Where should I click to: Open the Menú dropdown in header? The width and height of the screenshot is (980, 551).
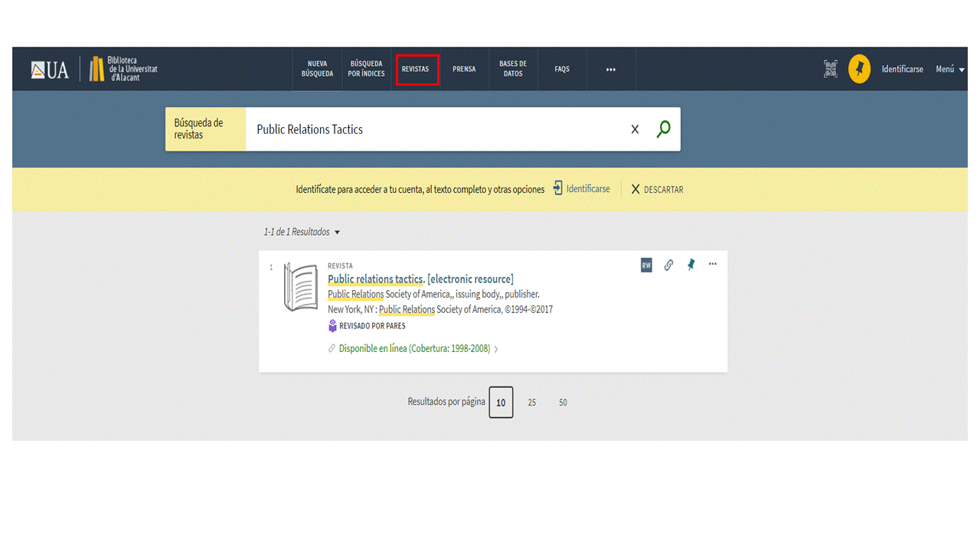click(949, 69)
